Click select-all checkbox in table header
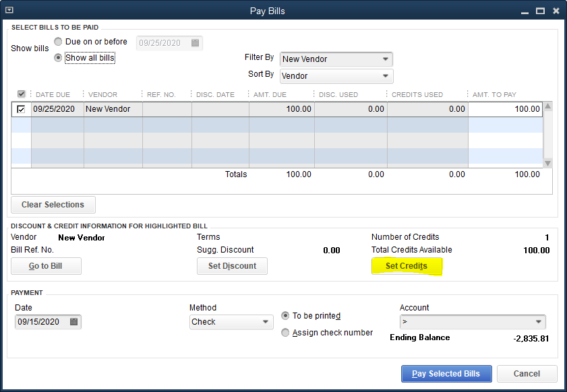 tap(22, 94)
